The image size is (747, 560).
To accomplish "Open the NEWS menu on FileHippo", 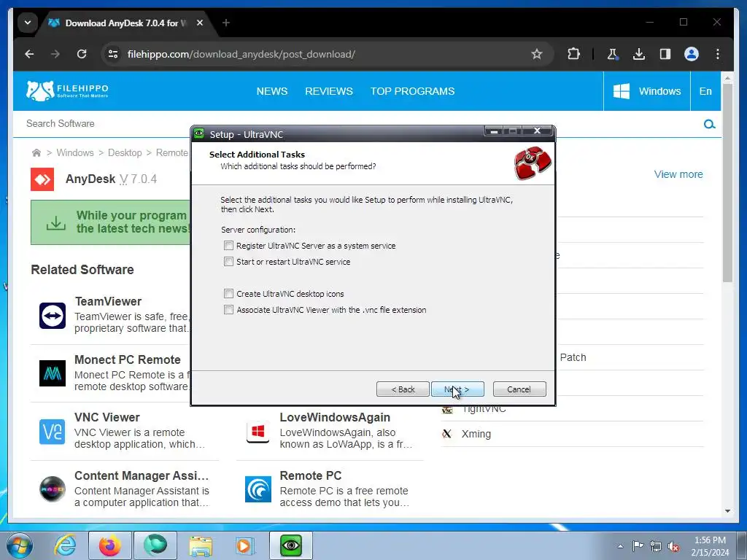I will pyautogui.click(x=272, y=91).
